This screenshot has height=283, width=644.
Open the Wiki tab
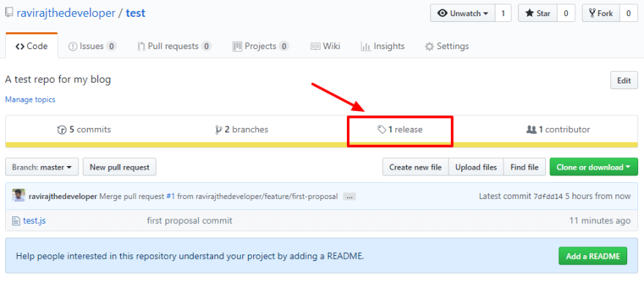pyautogui.click(x=325, y=46)
